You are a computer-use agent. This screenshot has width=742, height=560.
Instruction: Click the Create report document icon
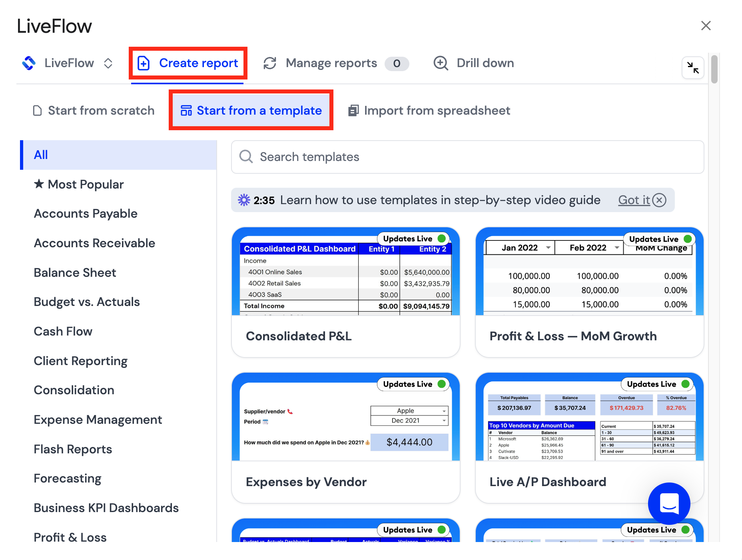pos(144,63)
